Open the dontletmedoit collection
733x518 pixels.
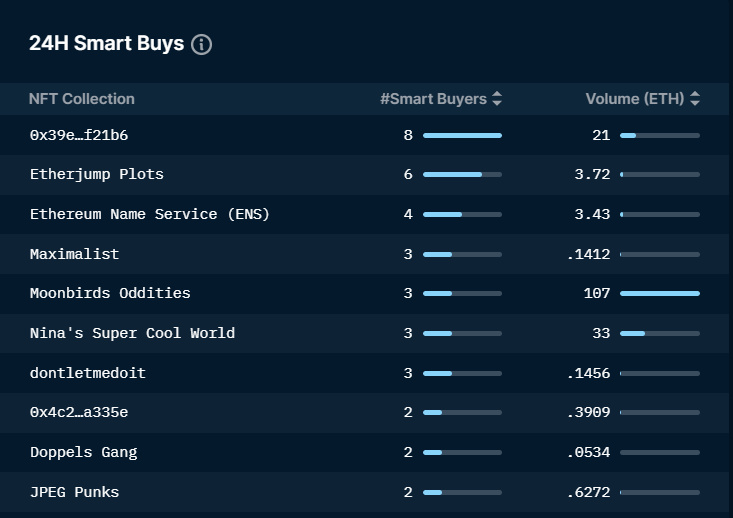click(x=87, y=373)
